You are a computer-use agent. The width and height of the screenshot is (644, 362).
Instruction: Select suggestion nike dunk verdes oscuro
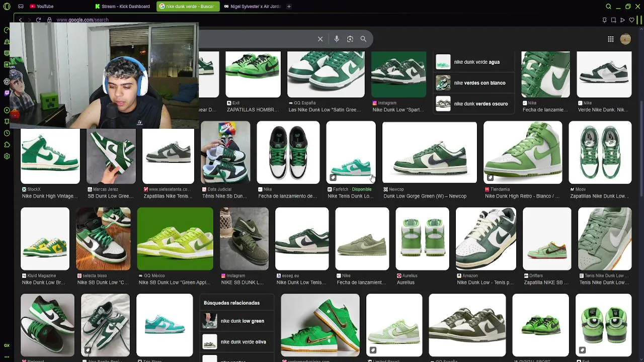[x=474, y=104]
